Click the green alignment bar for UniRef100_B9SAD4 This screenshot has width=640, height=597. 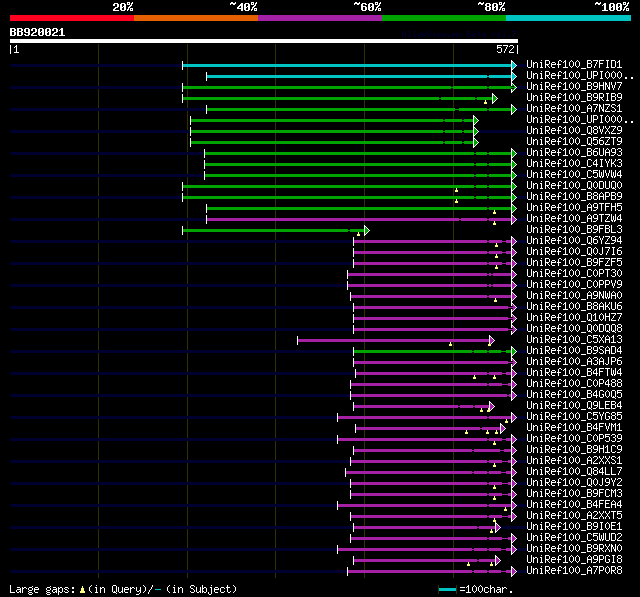click(433, 351)
